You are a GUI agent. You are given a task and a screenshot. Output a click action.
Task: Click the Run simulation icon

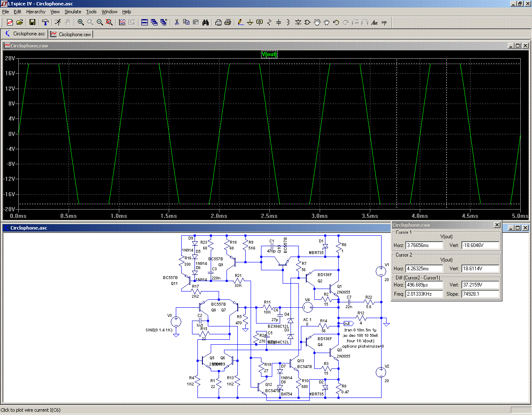tap(58, 22)
